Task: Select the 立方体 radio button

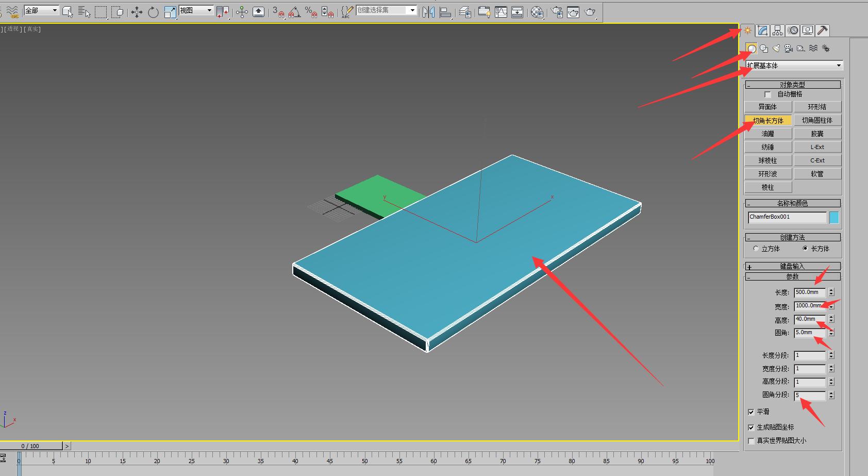Action: [x=756, y=249]
